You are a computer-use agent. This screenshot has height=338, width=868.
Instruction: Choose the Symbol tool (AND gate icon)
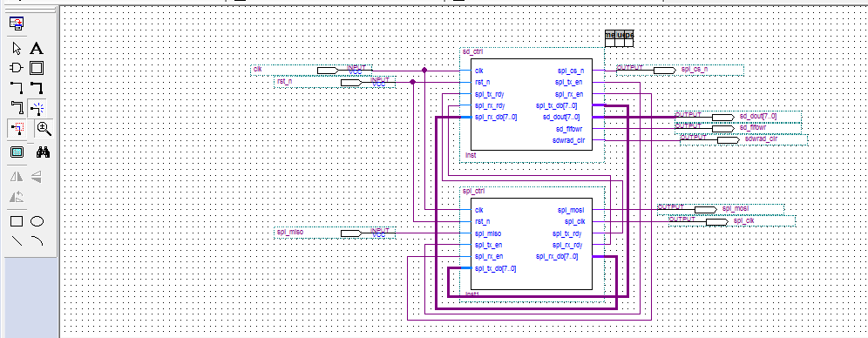(x=17, y=68)
